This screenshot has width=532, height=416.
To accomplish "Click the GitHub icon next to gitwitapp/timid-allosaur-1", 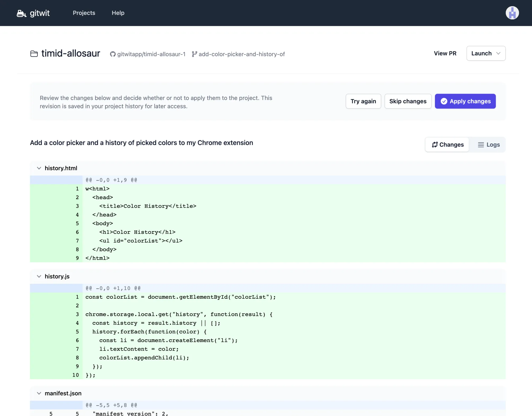I will pyautogui.click(x=113, y=54).
